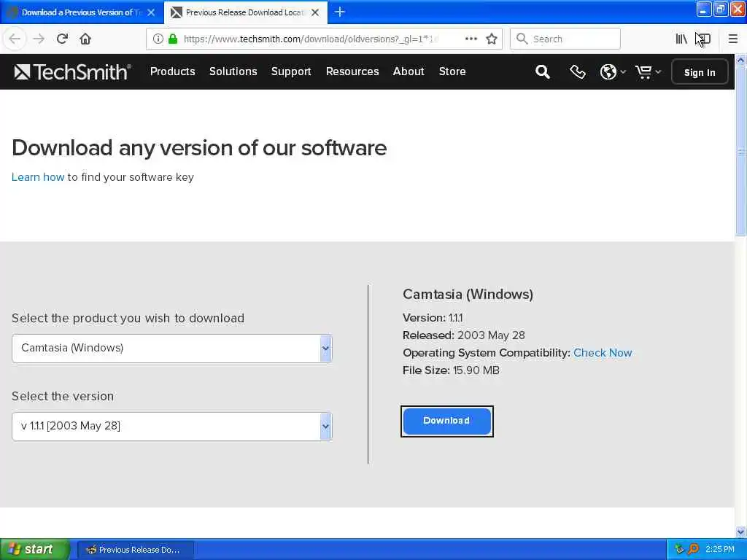Go back using the browser back arrow
The width and height of the screenshot is (747, 560).
click(x=15, y=39)
